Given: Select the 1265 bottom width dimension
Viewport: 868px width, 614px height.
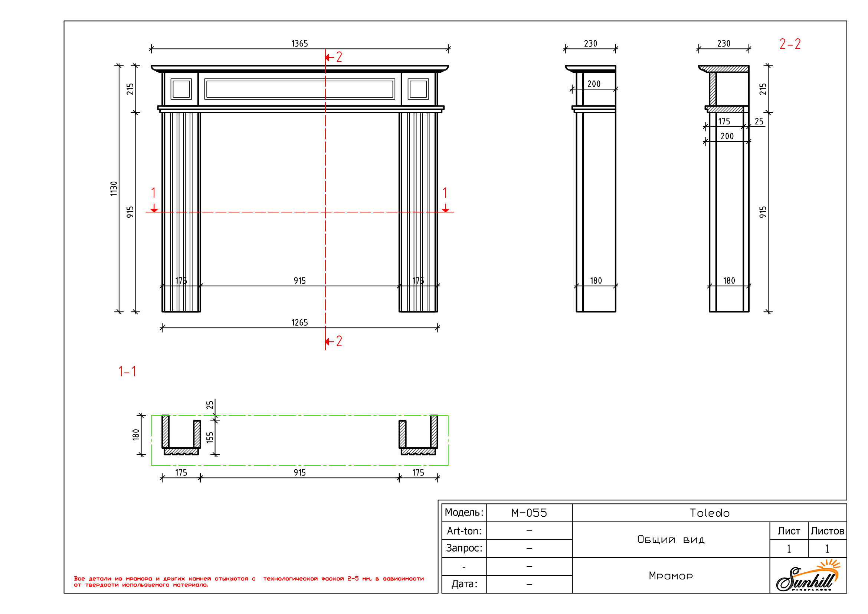Looking at the screenshot, I should [299, 323].
